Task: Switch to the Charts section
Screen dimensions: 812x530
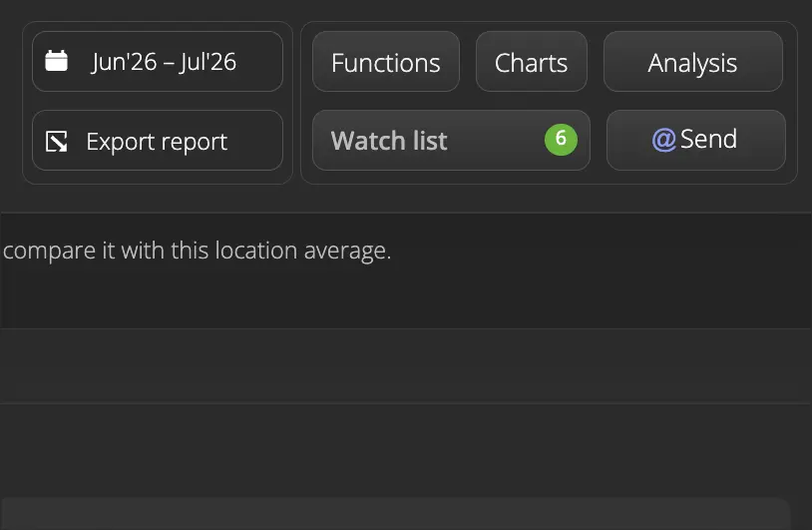Action: 532,62
